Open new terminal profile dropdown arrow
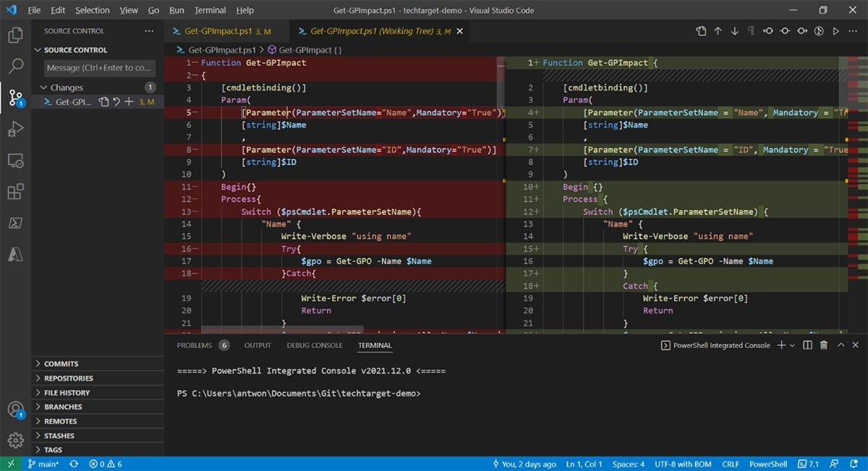The width and height of the screenshot is (868, 471). (792, 346)
